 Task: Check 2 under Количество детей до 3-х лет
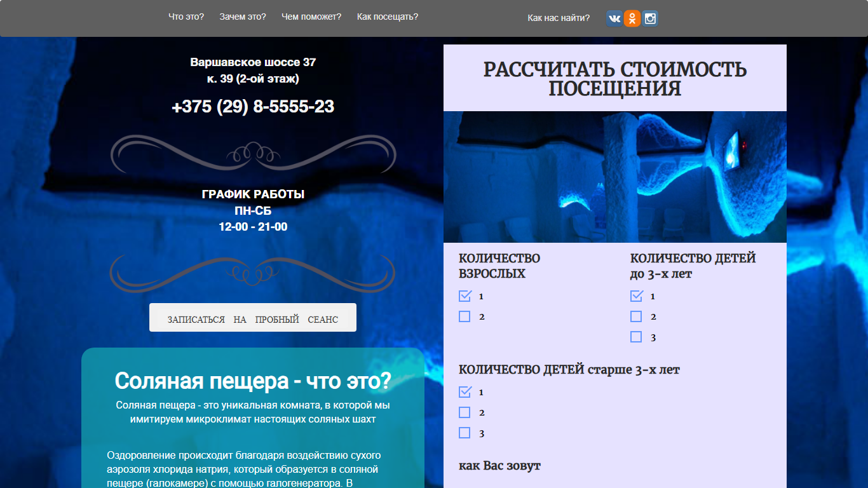pyautogui.click(x=636, y=316)
